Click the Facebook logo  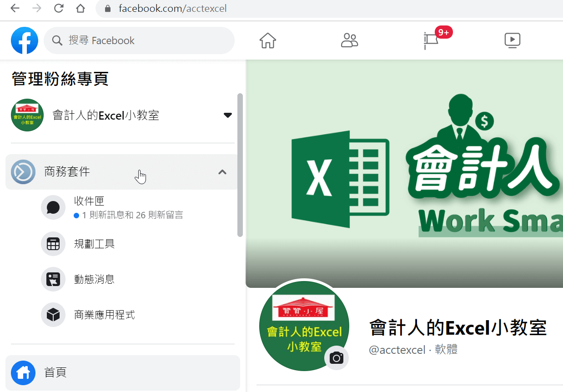(x=25, y=40)
